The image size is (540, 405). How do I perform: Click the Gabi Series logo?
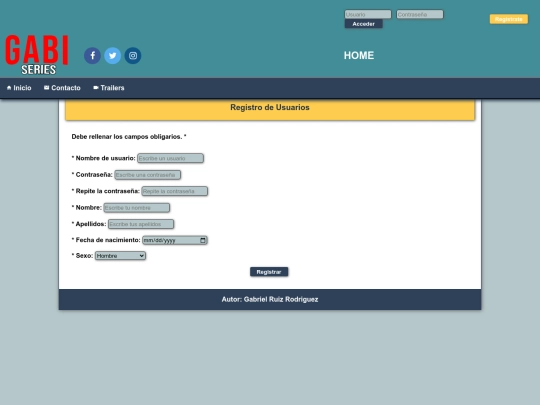click(37, 54)
